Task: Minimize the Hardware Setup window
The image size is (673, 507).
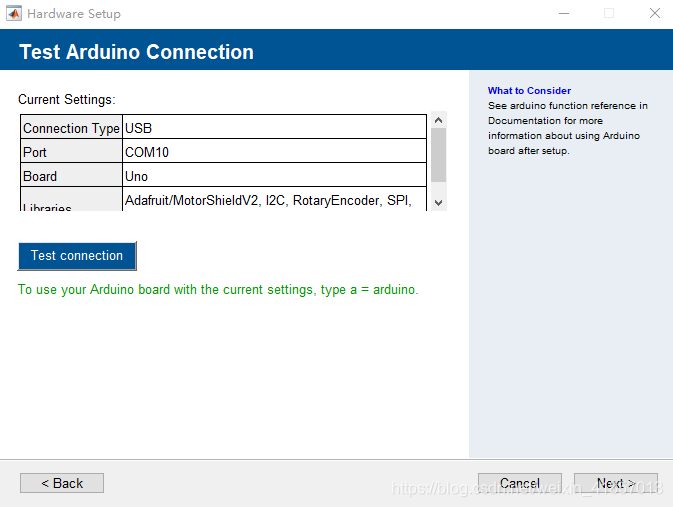Action: click(564, 13)
